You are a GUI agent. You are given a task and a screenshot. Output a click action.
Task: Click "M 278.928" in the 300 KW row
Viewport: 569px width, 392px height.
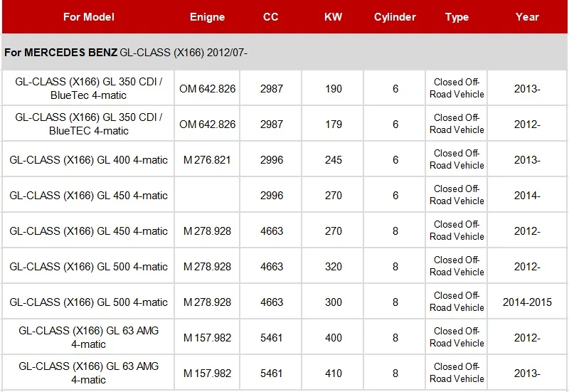pyautogui.click(x=207, y=302)
